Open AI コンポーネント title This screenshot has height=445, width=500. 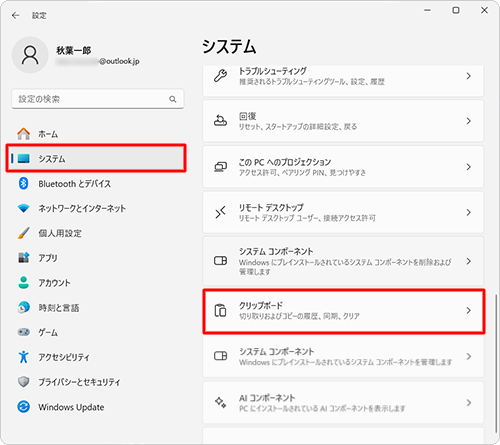point(267,398)
